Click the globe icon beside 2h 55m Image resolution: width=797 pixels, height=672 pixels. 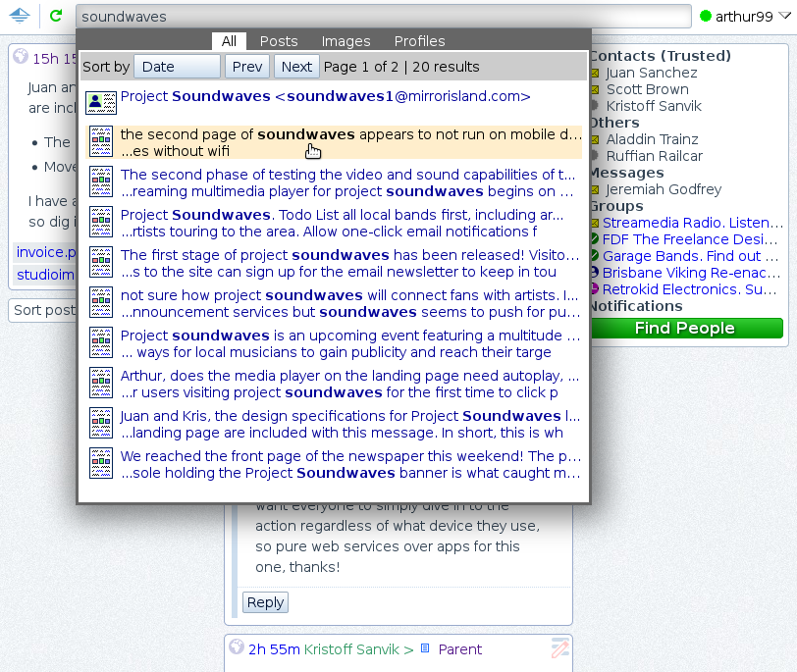(237, 646)
